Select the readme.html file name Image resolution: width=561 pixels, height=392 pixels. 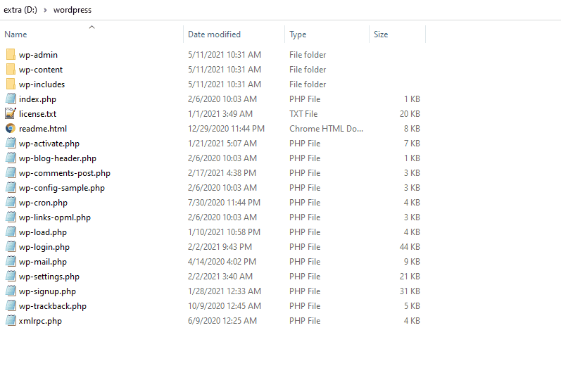tap(43, 128)
